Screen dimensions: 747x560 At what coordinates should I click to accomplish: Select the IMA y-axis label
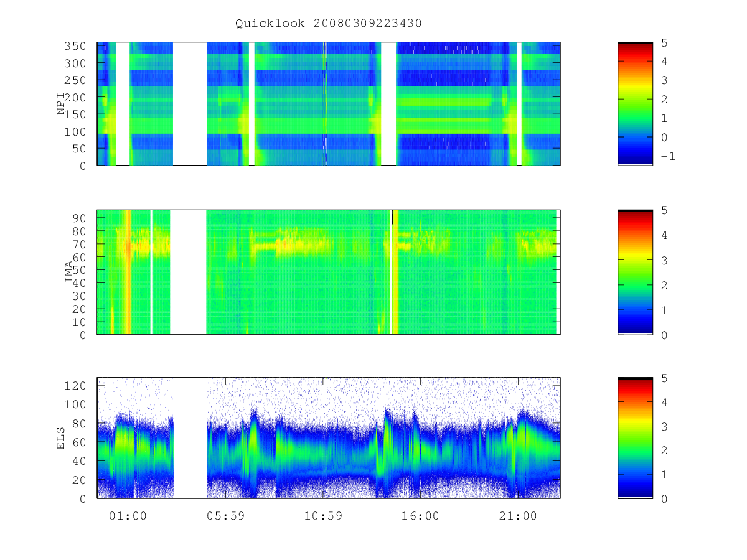[x=69, y=273]
